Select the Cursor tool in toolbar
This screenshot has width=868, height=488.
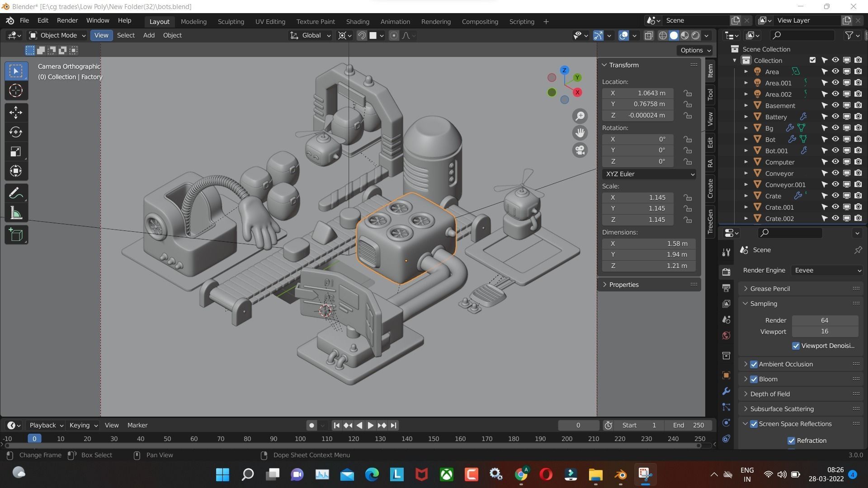point(16,91)
